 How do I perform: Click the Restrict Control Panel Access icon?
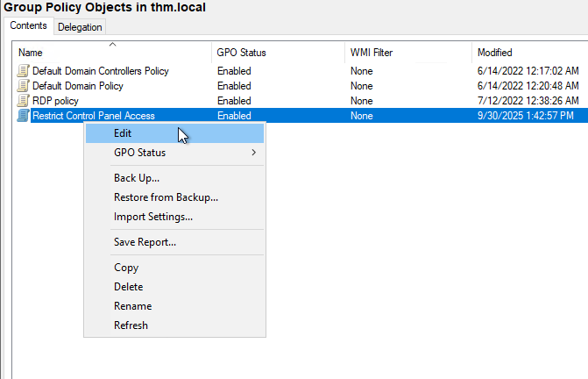pyautogui.click(x=24, y=116)
